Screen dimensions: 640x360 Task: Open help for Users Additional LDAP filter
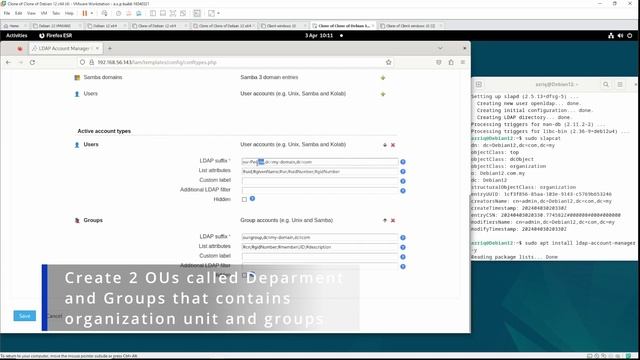pyautogui.click(x=403, y=191)
